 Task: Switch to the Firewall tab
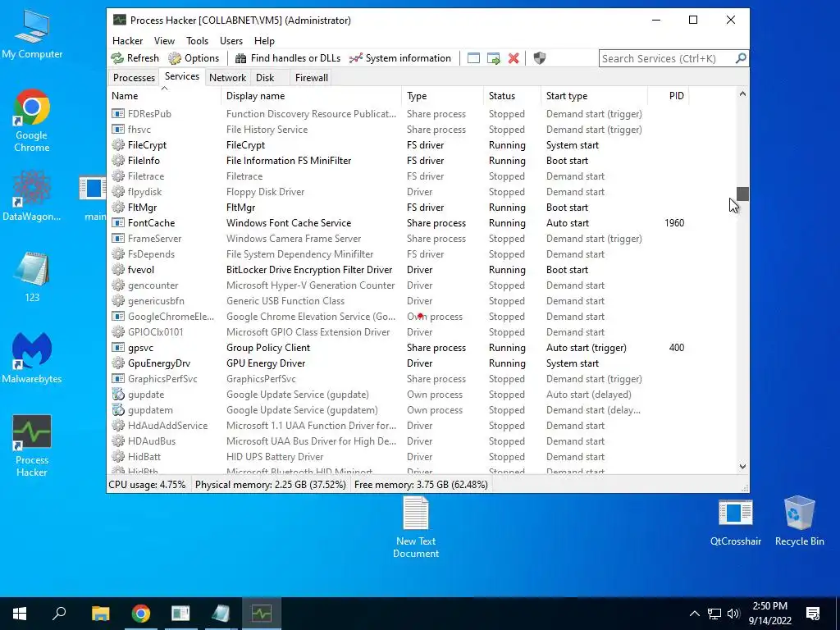tap(311, 78)
